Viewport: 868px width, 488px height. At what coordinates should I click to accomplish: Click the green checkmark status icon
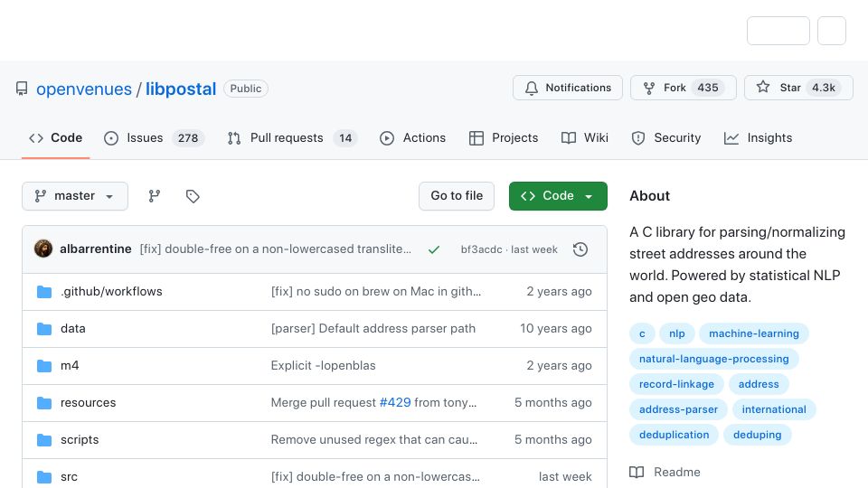point(434,249)
